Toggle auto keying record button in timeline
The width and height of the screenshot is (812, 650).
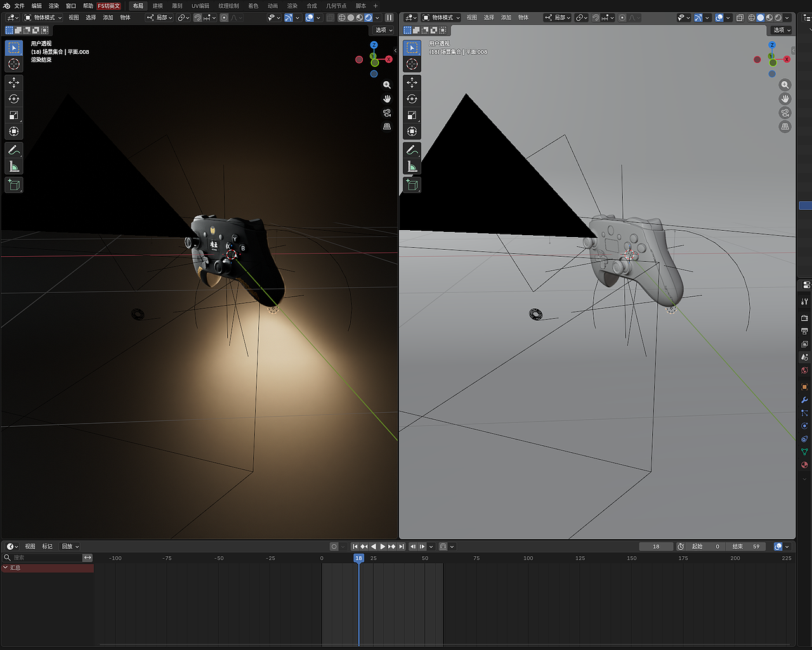click(x=334, y=547)
